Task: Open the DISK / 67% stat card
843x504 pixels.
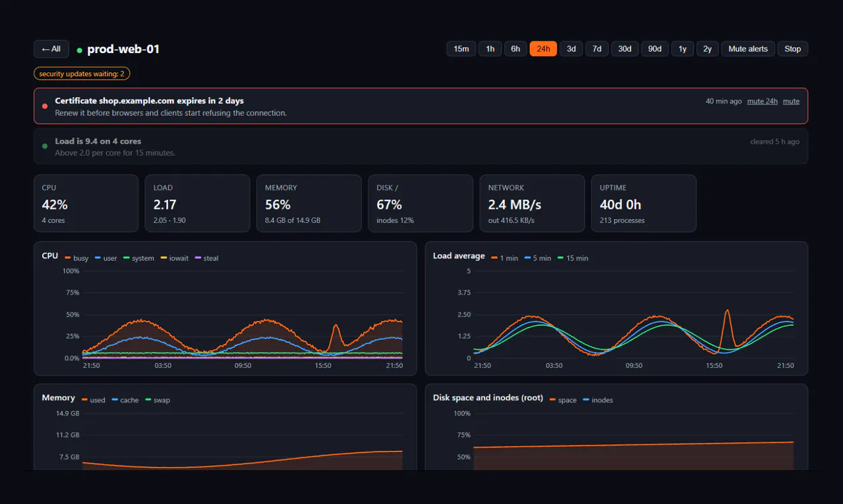Action: pyautogui.click(x=421, y=204)
